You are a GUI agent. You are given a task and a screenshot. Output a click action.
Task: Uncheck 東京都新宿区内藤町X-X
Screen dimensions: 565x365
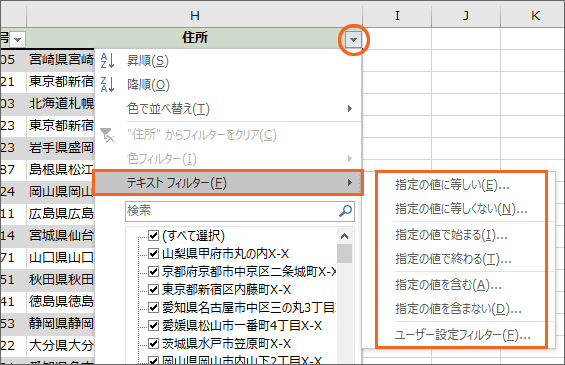154,289
